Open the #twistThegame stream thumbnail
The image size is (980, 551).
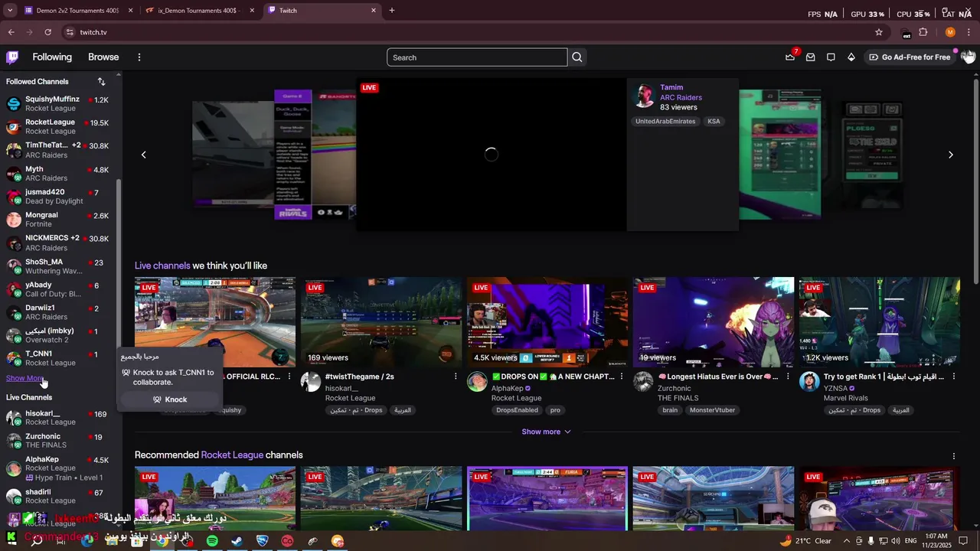click(381, 322)
